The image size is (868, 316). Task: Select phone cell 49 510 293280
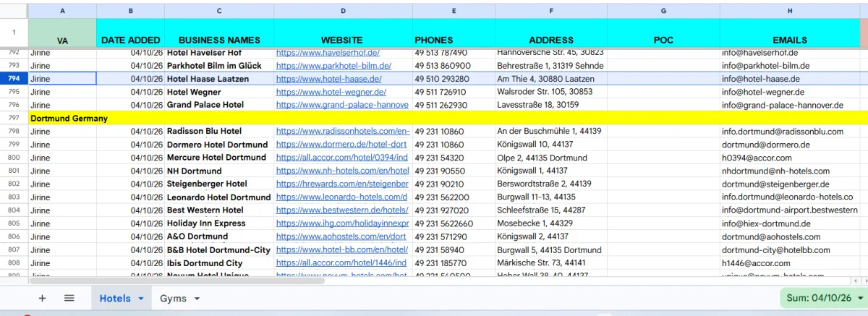(454, 79)
